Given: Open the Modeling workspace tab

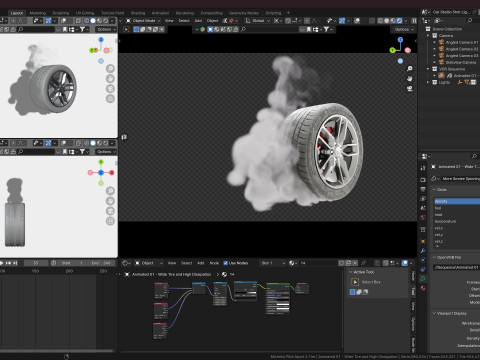Looking at the screenshot, I should (x=38, y=13).
